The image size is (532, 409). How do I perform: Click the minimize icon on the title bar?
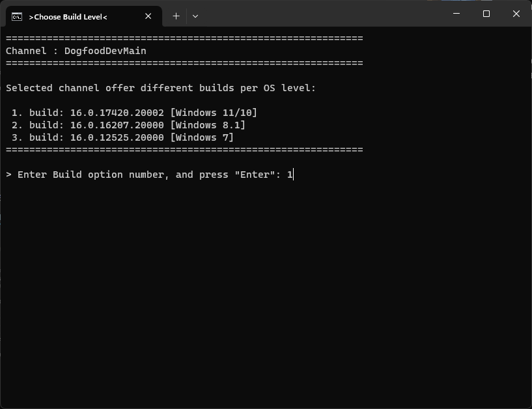pyautogui.click(x=457, y=13)
